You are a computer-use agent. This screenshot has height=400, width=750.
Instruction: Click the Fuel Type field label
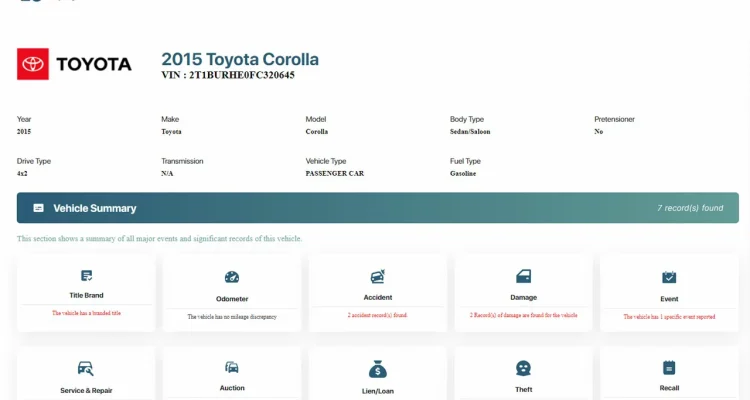click(x=465, y=161)
